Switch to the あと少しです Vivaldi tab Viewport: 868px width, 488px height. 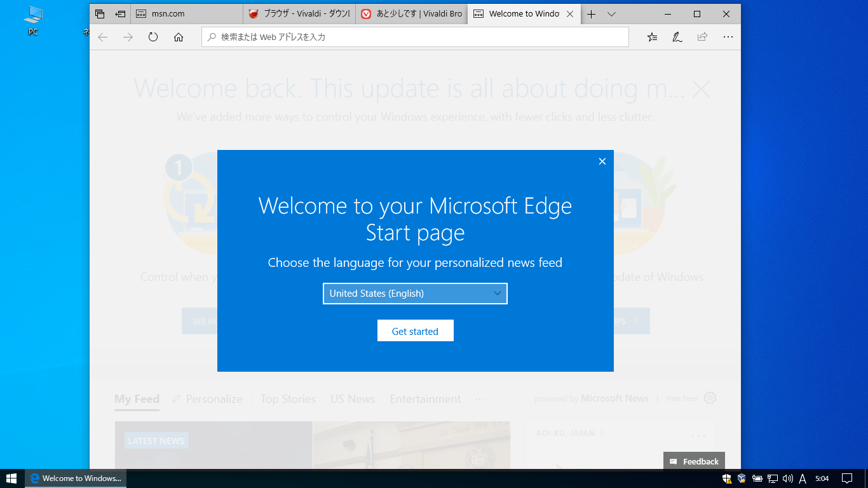[411, 14]
